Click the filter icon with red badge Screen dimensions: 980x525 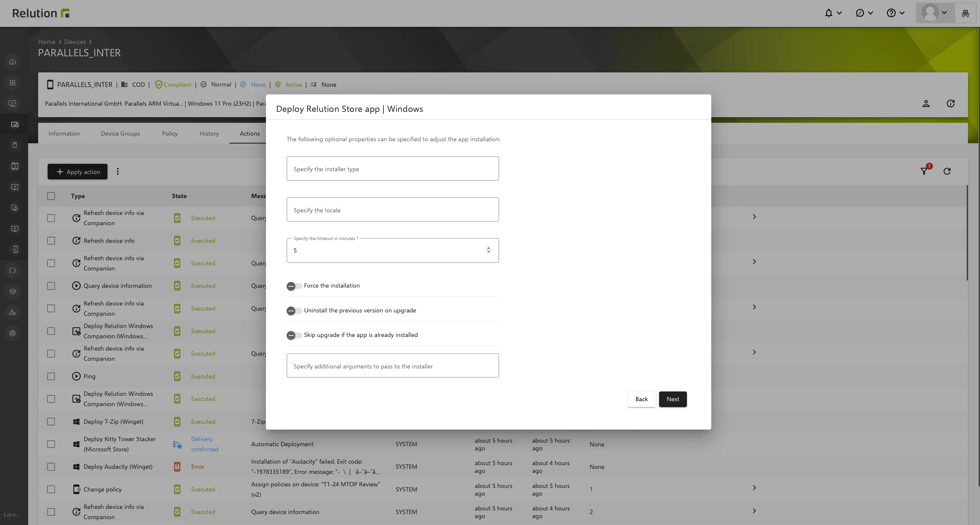pos(924,171)
